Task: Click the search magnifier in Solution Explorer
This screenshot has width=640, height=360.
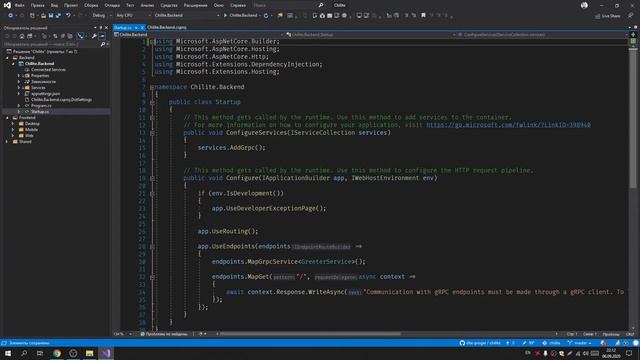Action: pyautogui.click(x=103, y=44)
